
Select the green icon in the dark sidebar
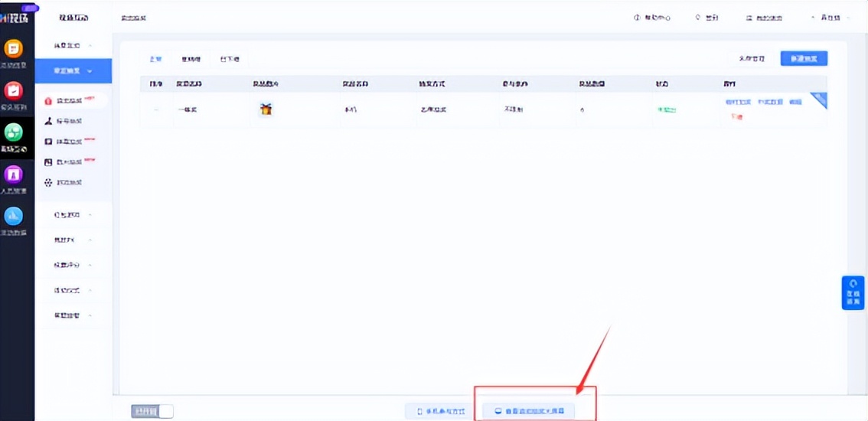pos(14,133)
